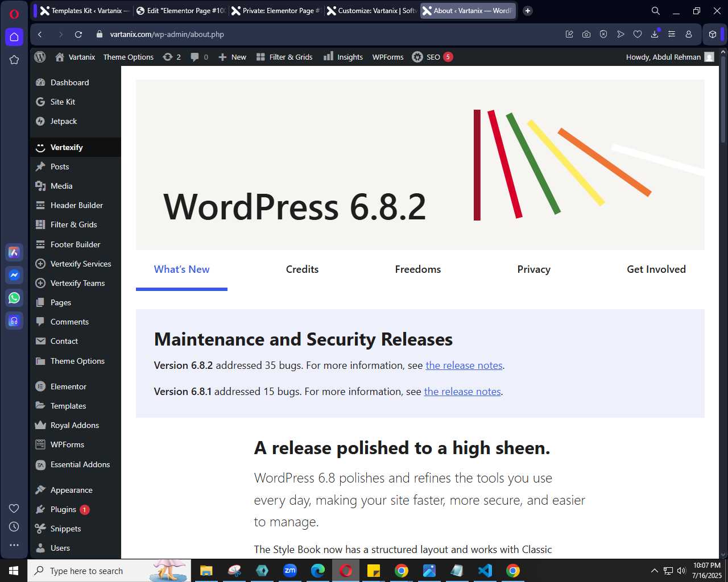Open Vertexify Services menu item
Image resolution: width=728 pixels, height=582 pixels.
[75, 264]
